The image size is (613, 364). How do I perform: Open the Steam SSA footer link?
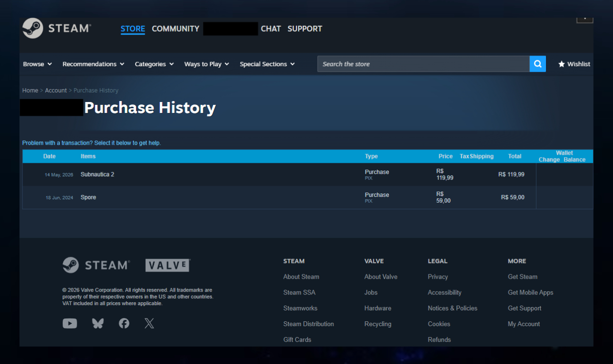click(299, 293)
